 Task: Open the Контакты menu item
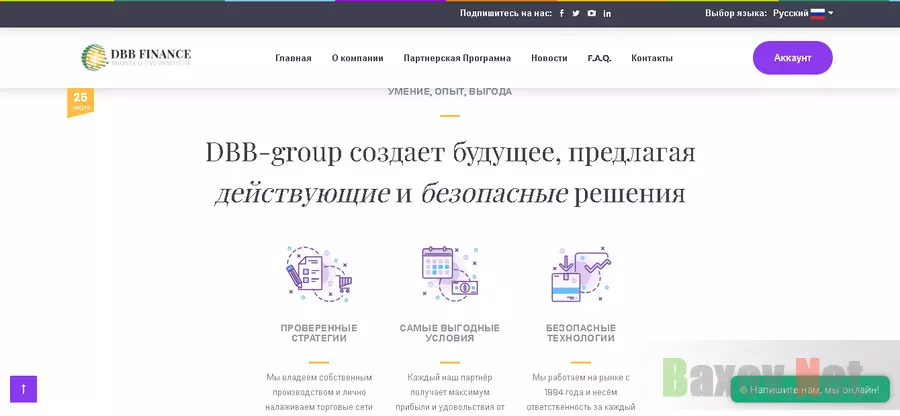tap(652, 58)
